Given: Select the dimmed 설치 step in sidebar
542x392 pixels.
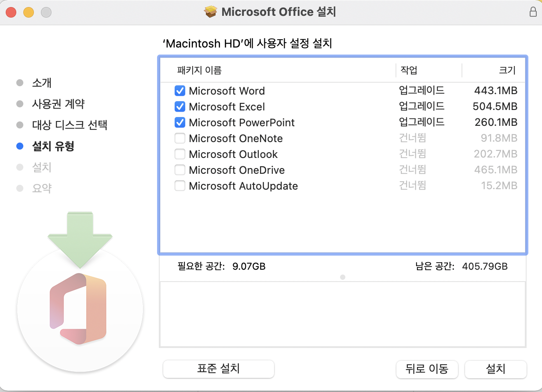Looking at the screenshot, I should pos(42,167).
